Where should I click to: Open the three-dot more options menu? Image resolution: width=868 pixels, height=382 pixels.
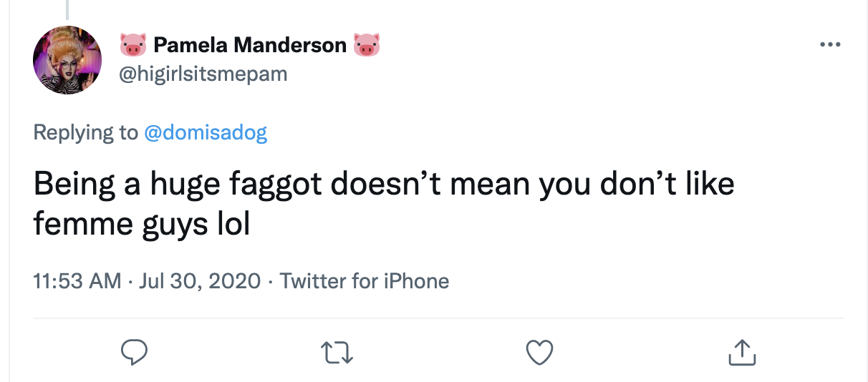tap(830, 45)
